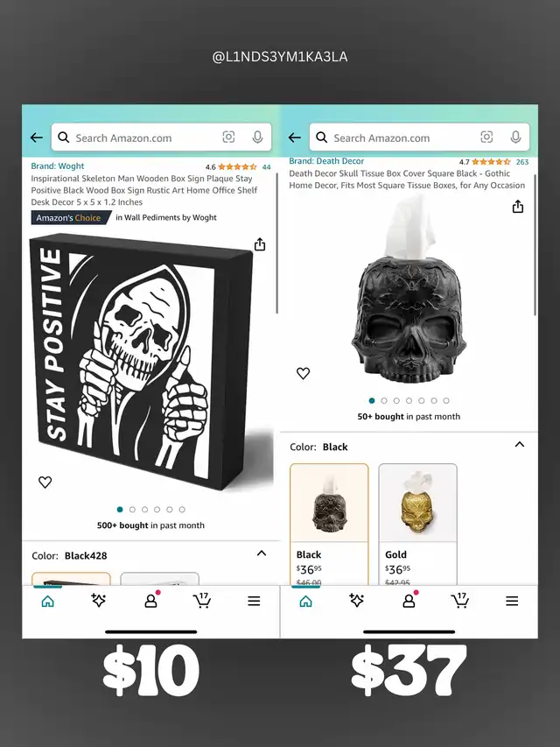Share the Stay Positive box sign
Image resolution: width=560 pixels, height=747 pixels.
tap(260, 244)
